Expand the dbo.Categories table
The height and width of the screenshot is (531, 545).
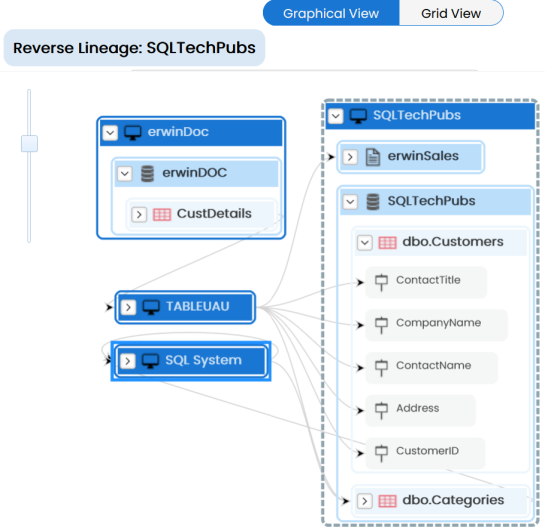pyautogui.click(x=365, y=501)
